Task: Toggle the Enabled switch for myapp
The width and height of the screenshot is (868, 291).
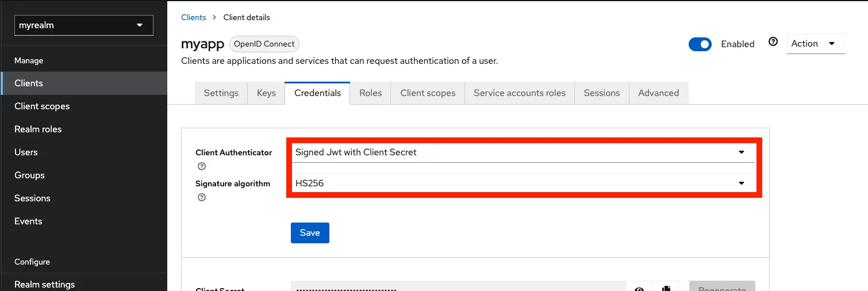Action: pyautogui.click(x=700, y=44)
